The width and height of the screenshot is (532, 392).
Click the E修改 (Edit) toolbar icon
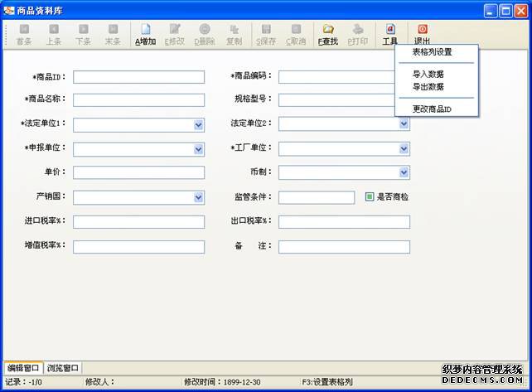[x=175, y=34]
